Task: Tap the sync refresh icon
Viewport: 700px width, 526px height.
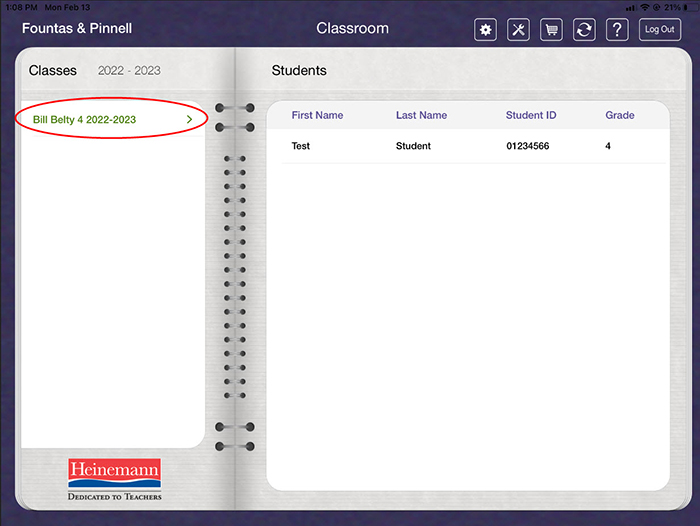Action: tap(584, 30)
